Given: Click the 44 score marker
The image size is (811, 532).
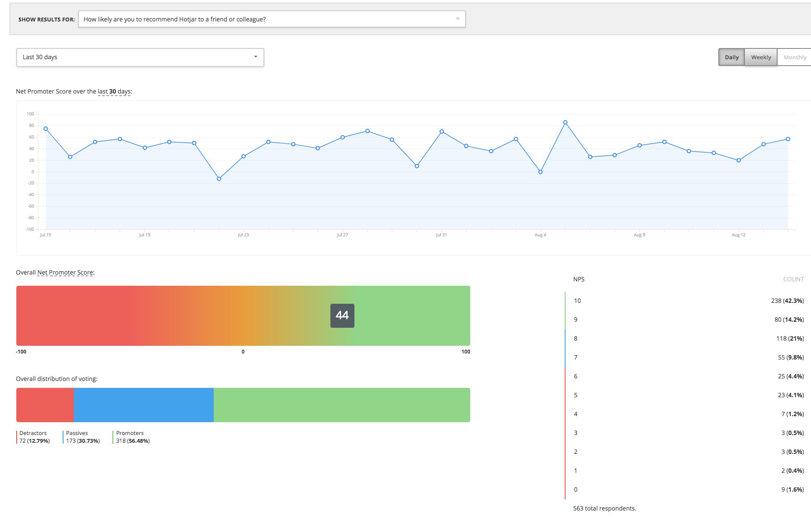Looking at the screenshot, I should (342, 316).
